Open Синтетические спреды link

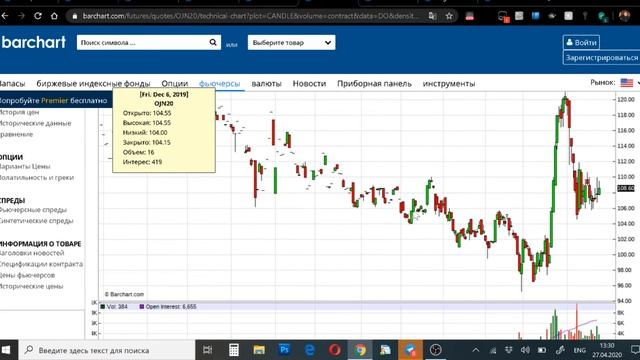(37, 221)
